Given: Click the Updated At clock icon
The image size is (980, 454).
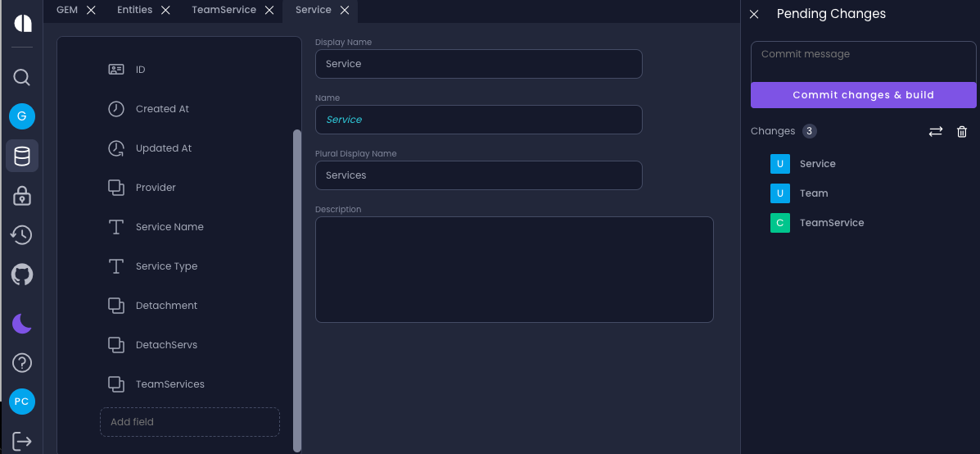Looking at the screenshot, I should 116,148.
